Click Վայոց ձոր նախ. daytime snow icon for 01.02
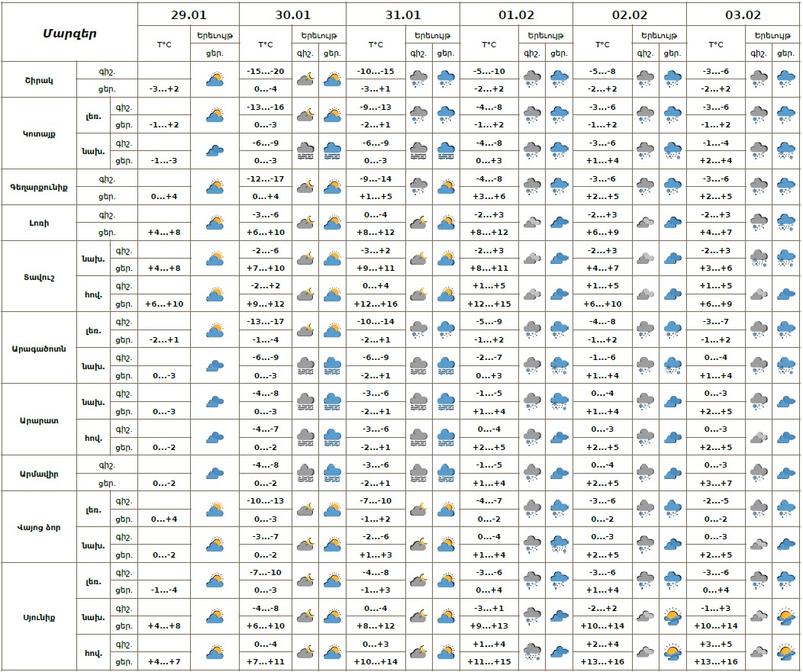Viewport: 803px width, 672px height. point(559,545)
